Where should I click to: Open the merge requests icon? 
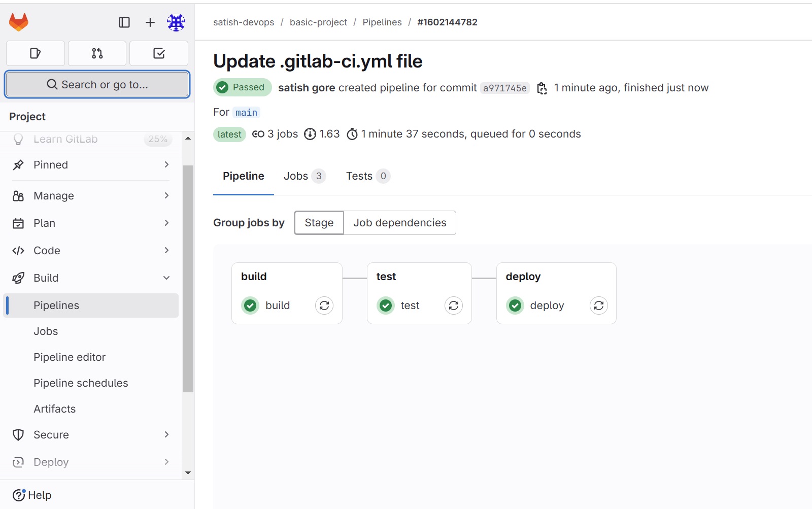click(97, 53)
